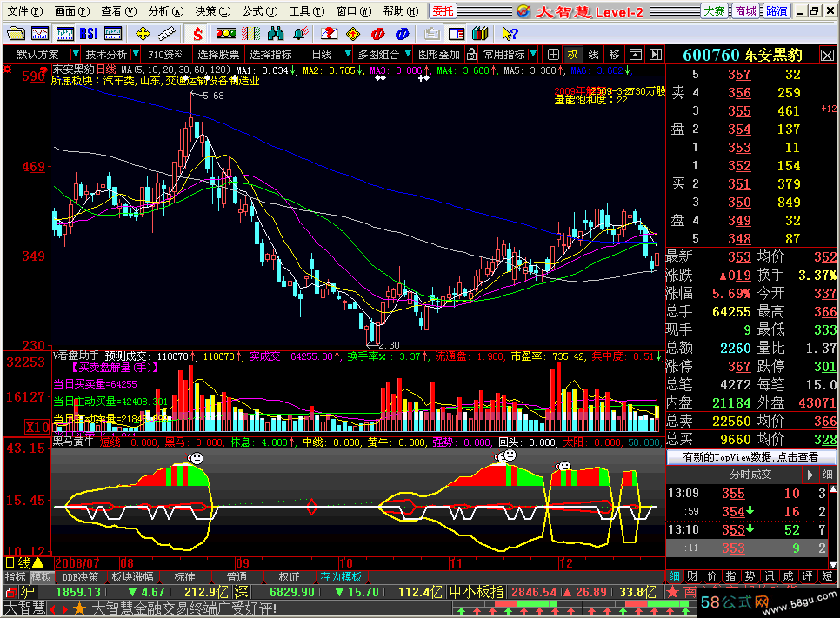
Task: Click the crosshair grid plus icon
Action: [x=553, y=54]
